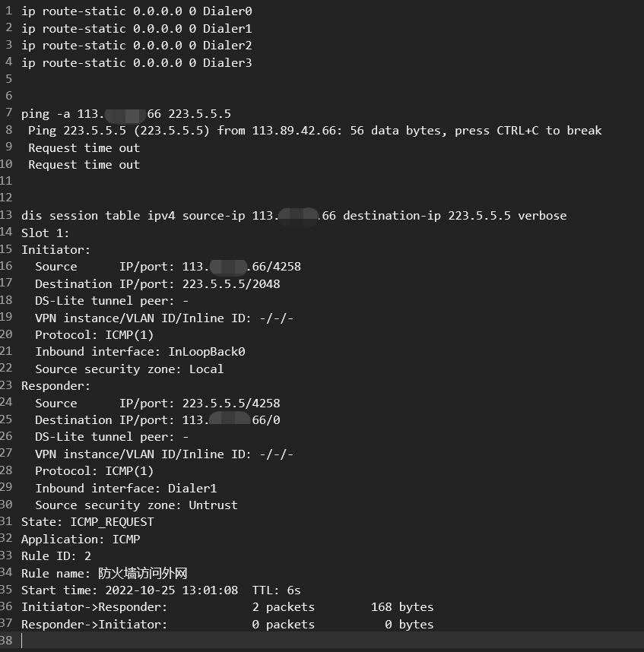
Task: Click the 'Rule ID: 2' line
Action: [56, 555]
